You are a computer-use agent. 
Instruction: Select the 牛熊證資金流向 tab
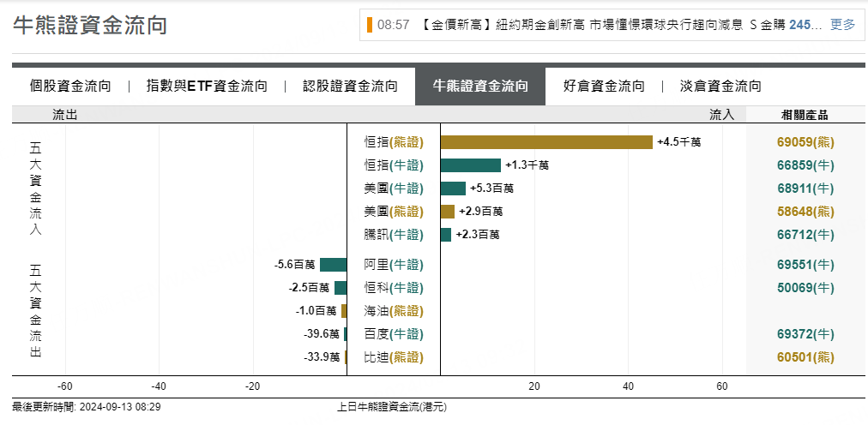[480, 87]
